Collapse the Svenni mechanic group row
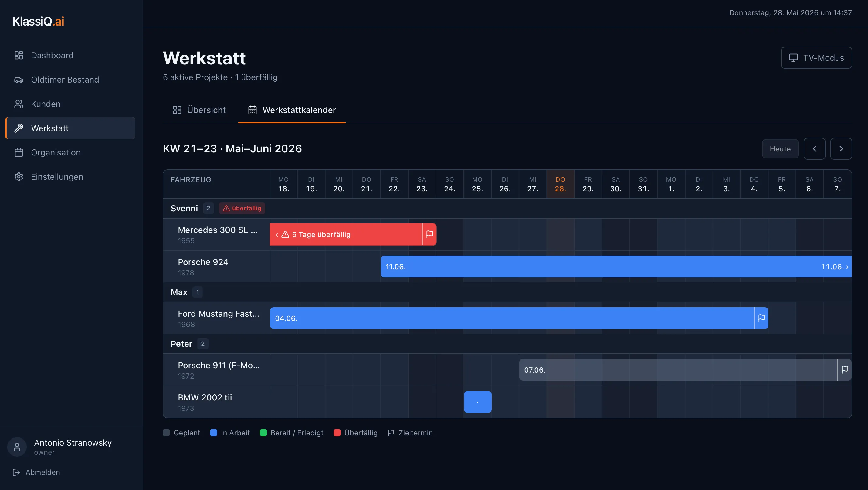Viewport: 868px width, 490px height. 507,208
